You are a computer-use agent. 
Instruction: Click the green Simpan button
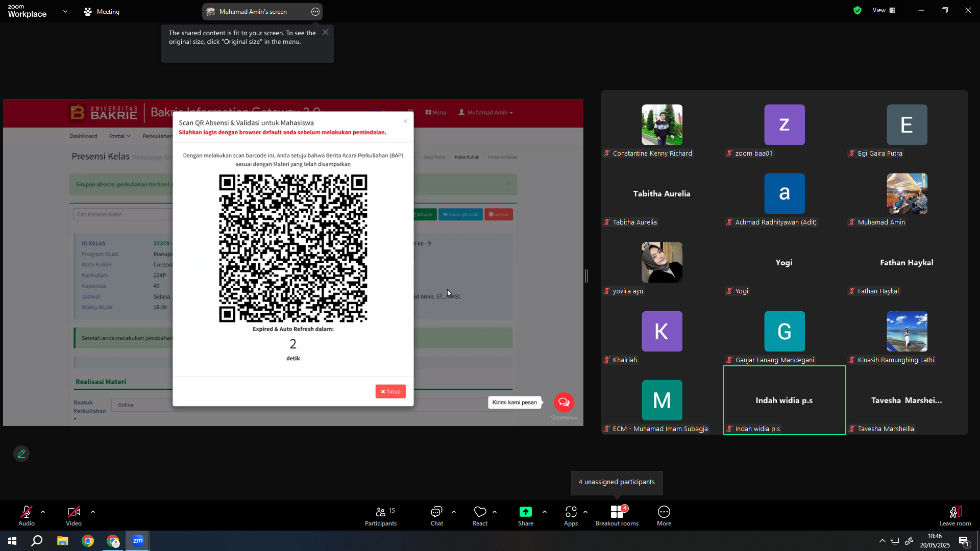click(x=424, y=214)
